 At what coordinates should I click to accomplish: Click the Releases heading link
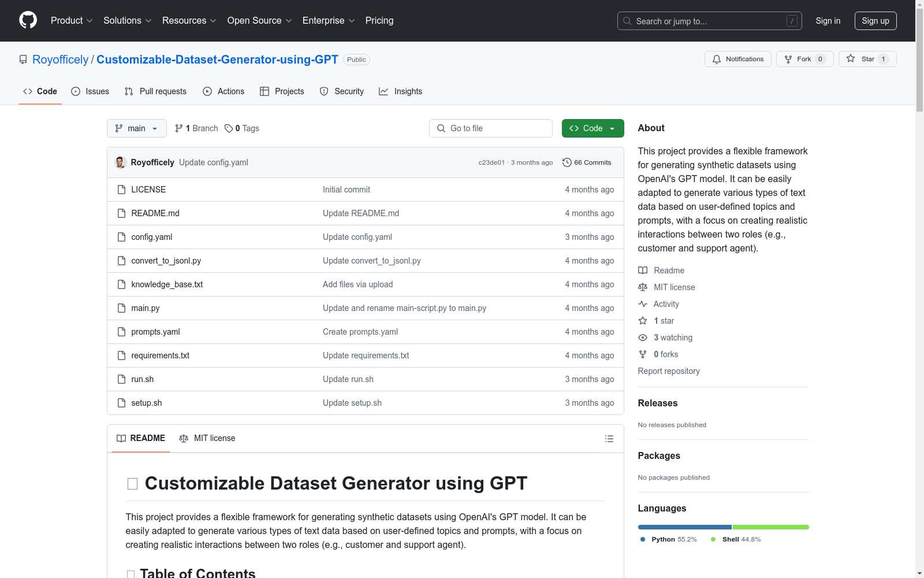pos(658,403)
